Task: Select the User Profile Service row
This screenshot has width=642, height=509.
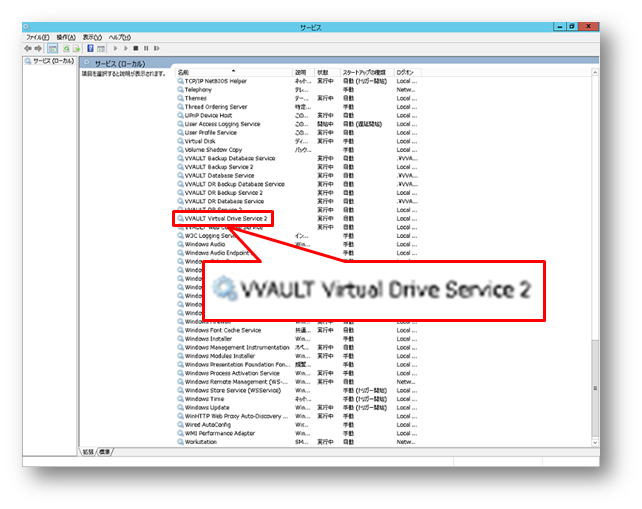Action: (297, 133)
